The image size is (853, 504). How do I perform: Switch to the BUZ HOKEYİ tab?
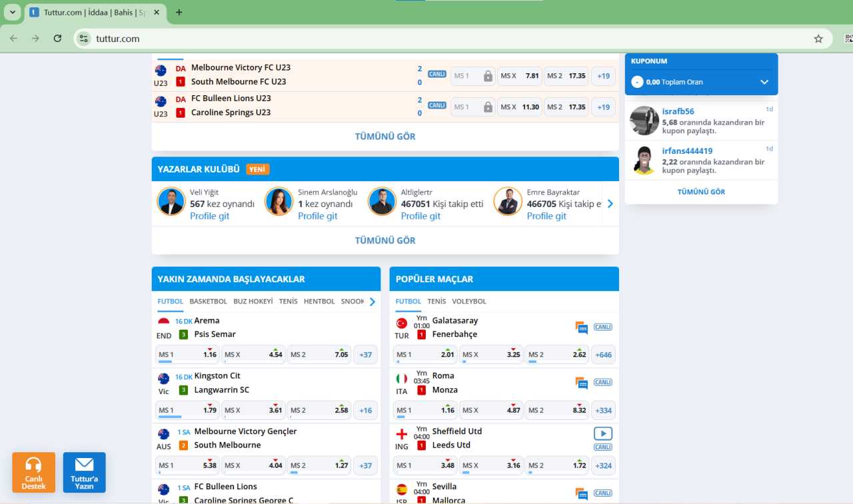click(x=253, y=302)
